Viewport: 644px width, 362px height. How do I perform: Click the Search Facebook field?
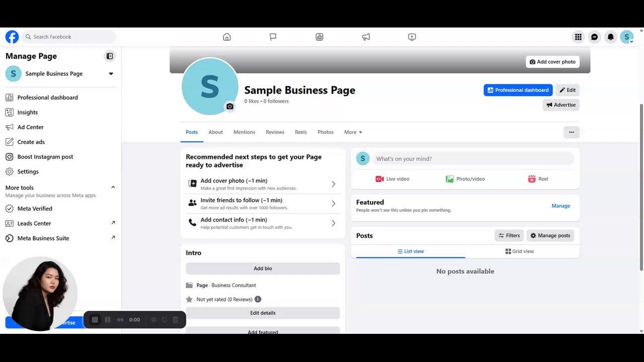pos(69,37)
